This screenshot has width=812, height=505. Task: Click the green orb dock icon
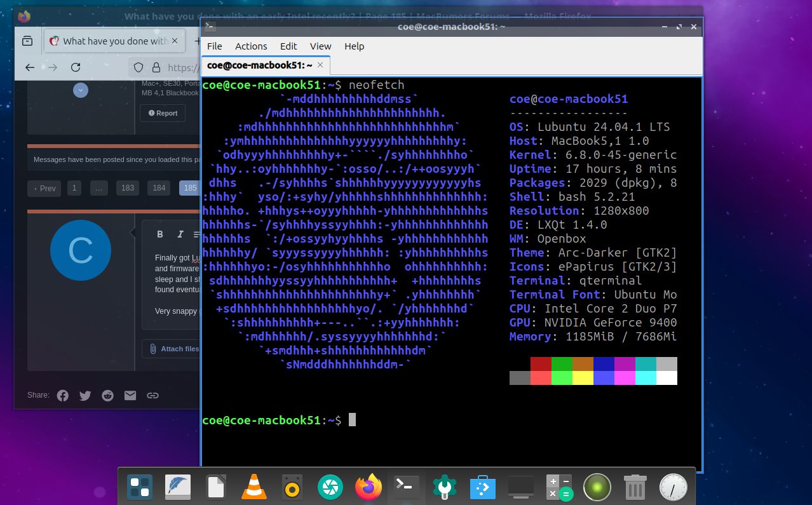(x=597, y=487)
